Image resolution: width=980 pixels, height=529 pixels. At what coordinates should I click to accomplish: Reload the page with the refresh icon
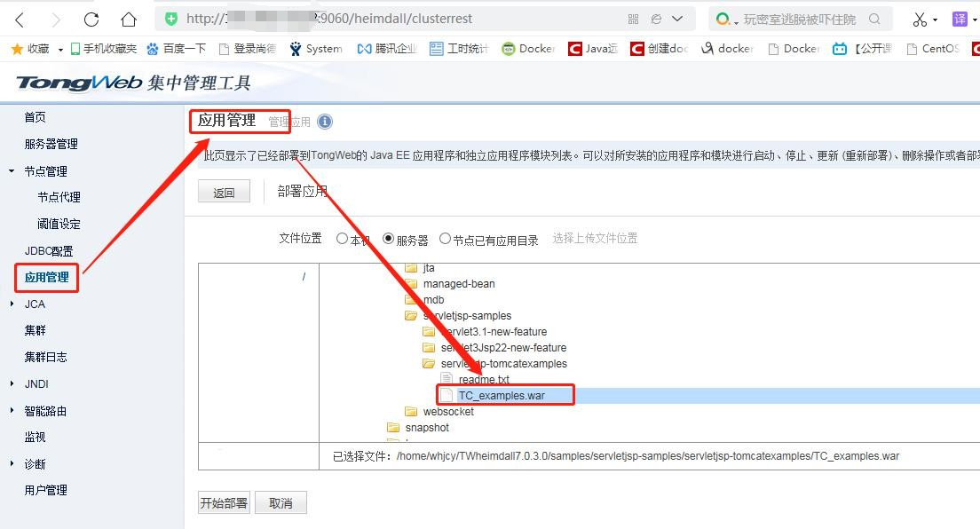coord(91,20)
